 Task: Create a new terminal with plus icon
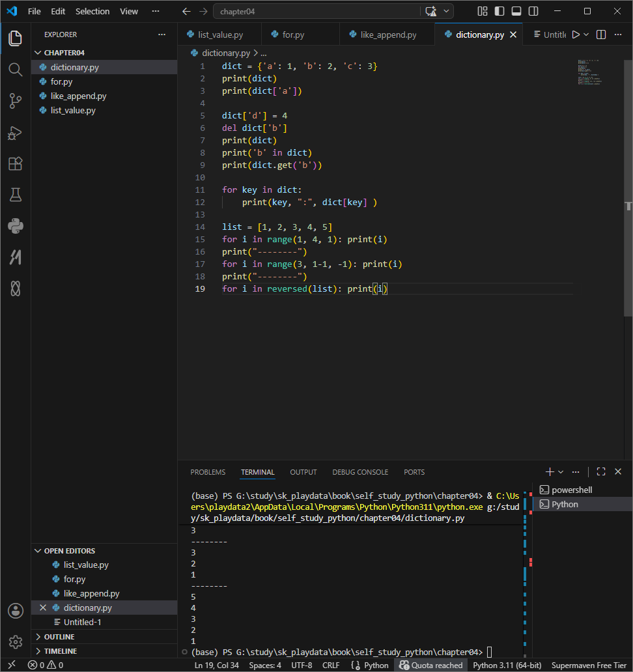(x=550, y=472)
